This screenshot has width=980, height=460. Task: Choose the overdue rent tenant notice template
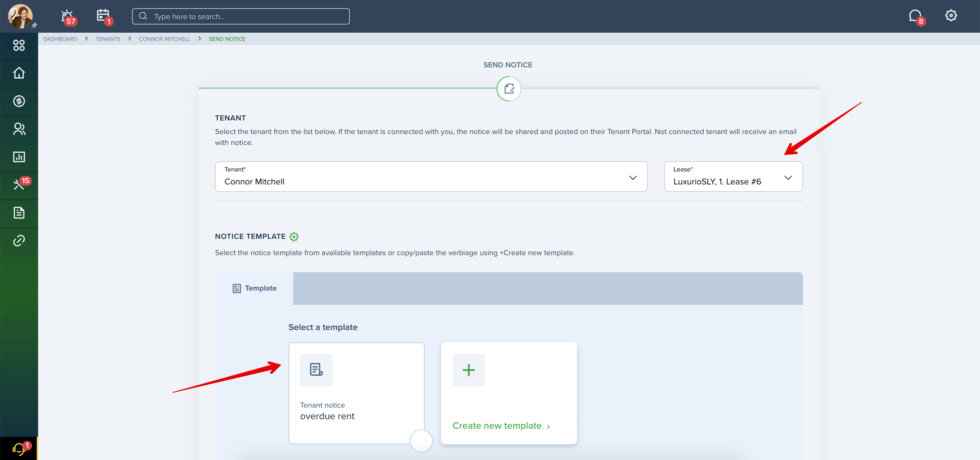357,393
